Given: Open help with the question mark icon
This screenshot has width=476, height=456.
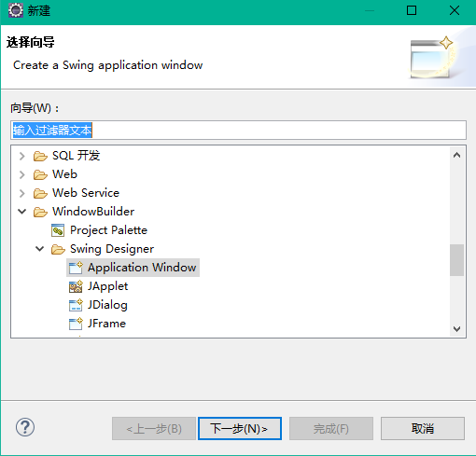Looking at the screenshot, I should click(x=25, y=427).
